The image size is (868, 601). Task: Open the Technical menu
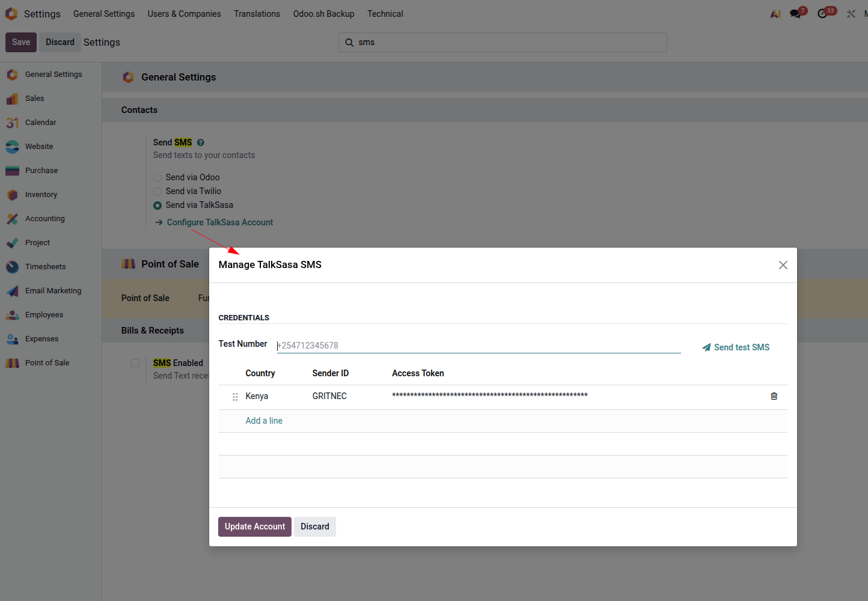tap(385, 13)
